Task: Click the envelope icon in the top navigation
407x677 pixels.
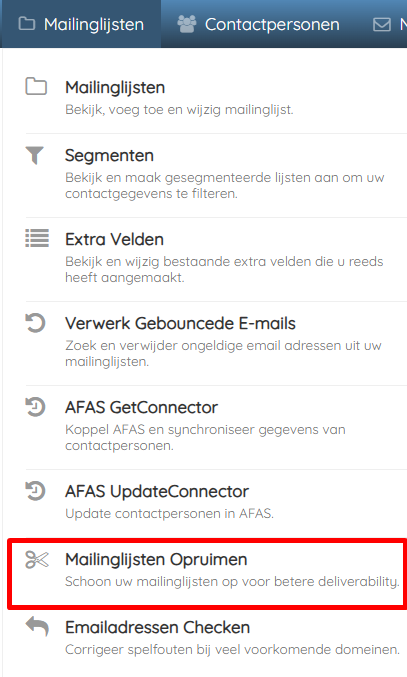Action: pyautogui.click(x=382, y=25)
